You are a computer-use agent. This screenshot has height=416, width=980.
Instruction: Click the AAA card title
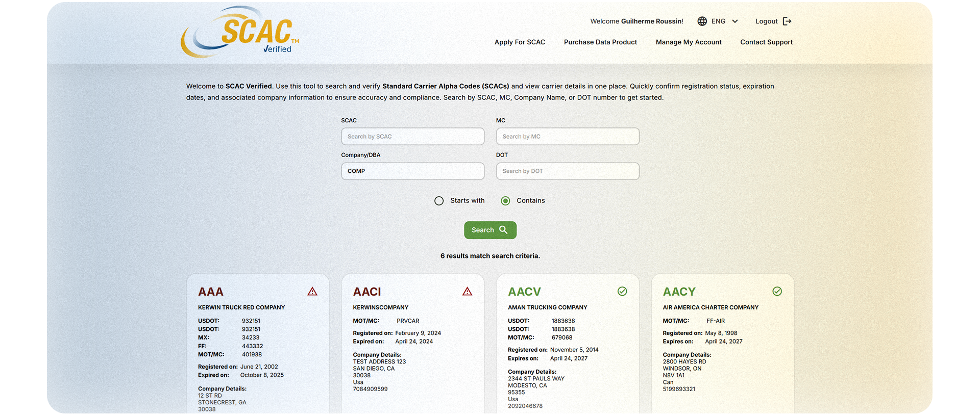[x=211, y=292]
